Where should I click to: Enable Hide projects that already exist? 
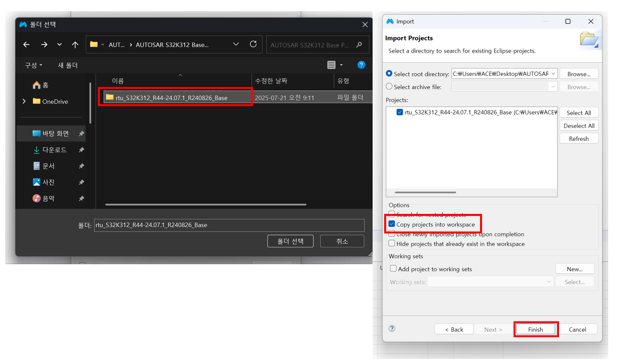click(x=392, y=243)
